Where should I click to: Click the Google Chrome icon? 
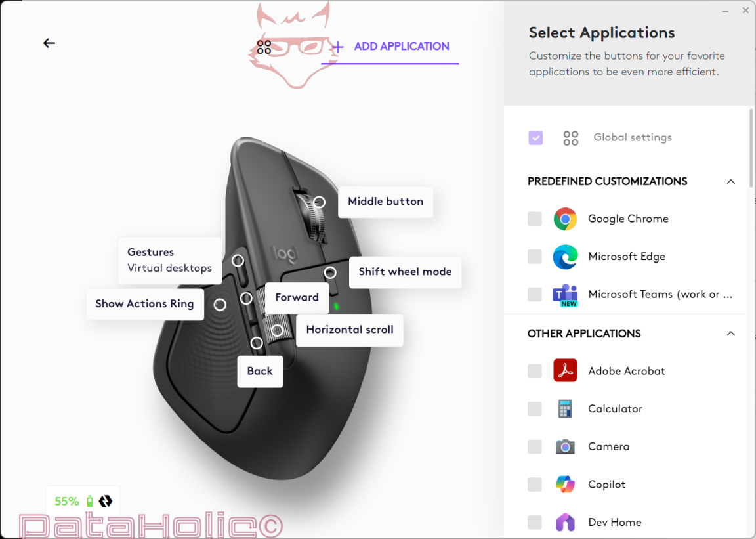pos(565,219)
